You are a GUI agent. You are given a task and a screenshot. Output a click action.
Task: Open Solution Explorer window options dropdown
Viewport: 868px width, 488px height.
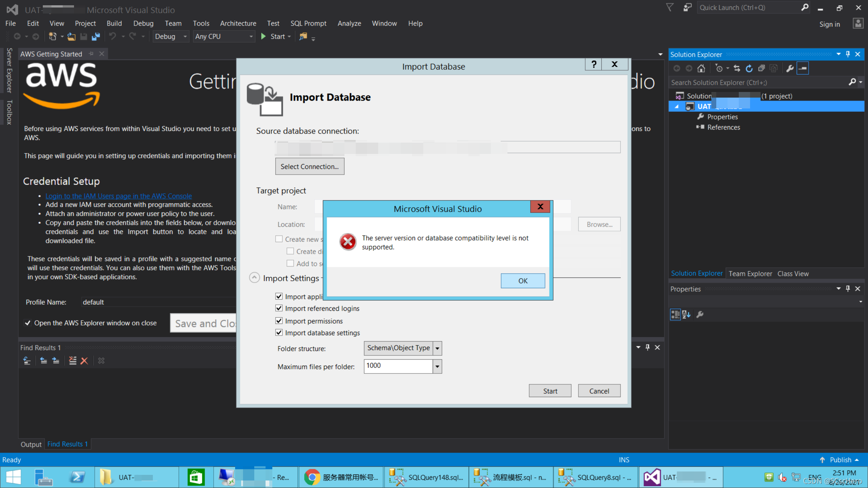838,54
